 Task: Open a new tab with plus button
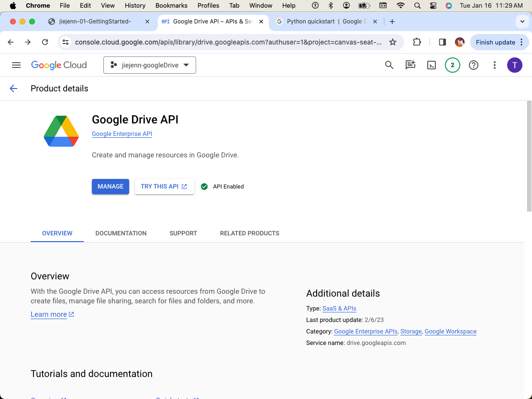(392, 22)
